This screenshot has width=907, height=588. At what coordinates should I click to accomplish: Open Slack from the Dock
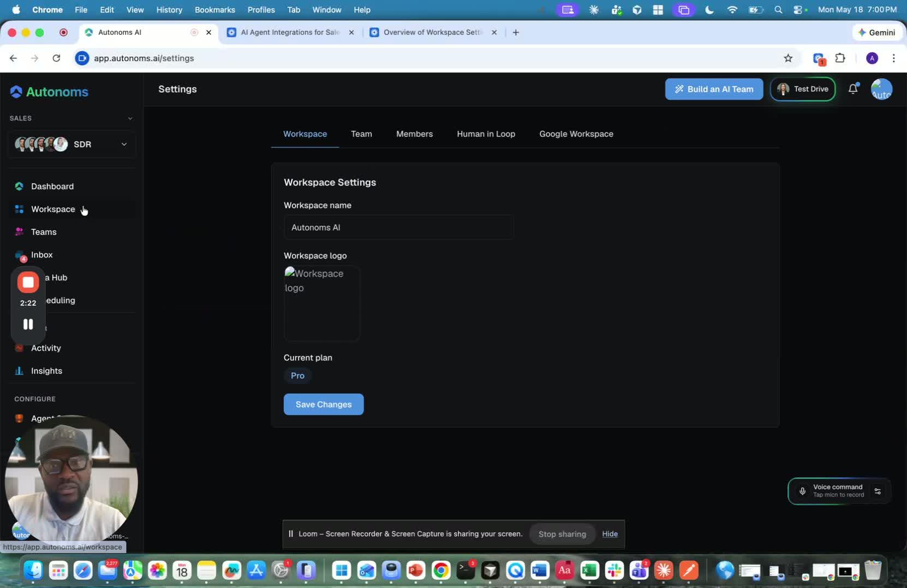click(x=614, y=571)
